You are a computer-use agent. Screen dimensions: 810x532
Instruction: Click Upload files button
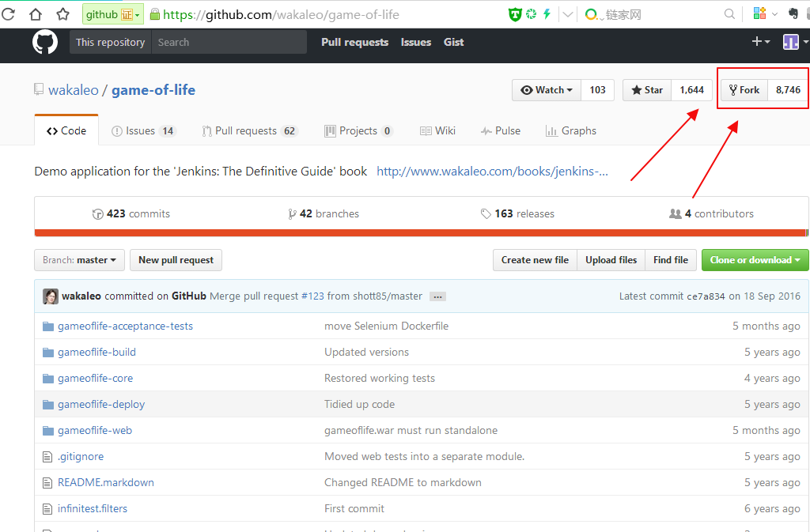(x=611, y=260)
